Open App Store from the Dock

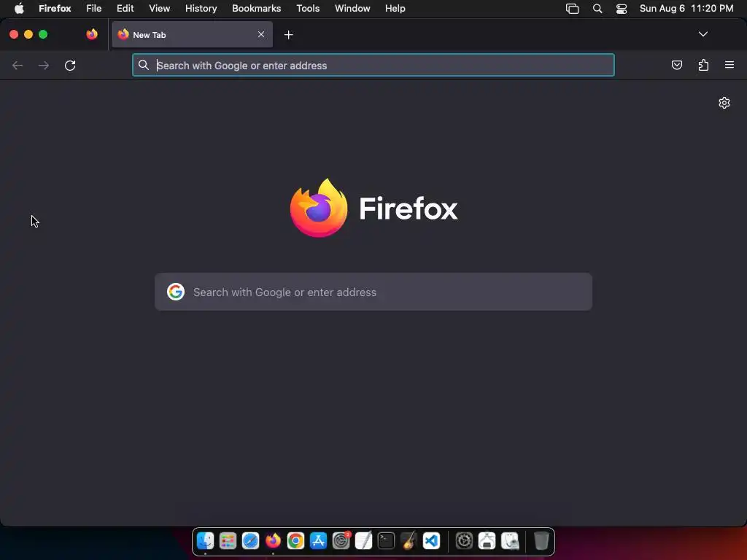pyautogui.click(x=318, y=540)
